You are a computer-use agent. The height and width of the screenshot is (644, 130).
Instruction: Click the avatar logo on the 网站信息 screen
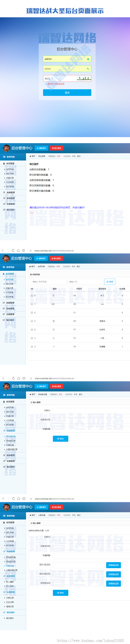6,148
